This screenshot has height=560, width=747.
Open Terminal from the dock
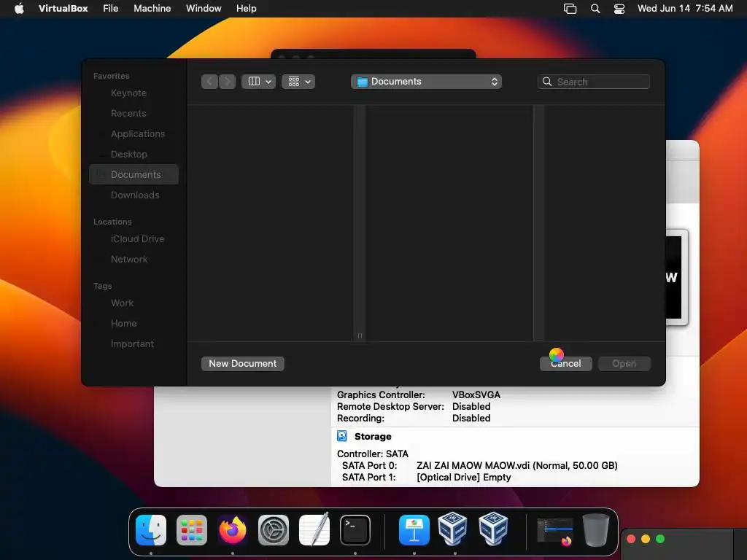355,530
